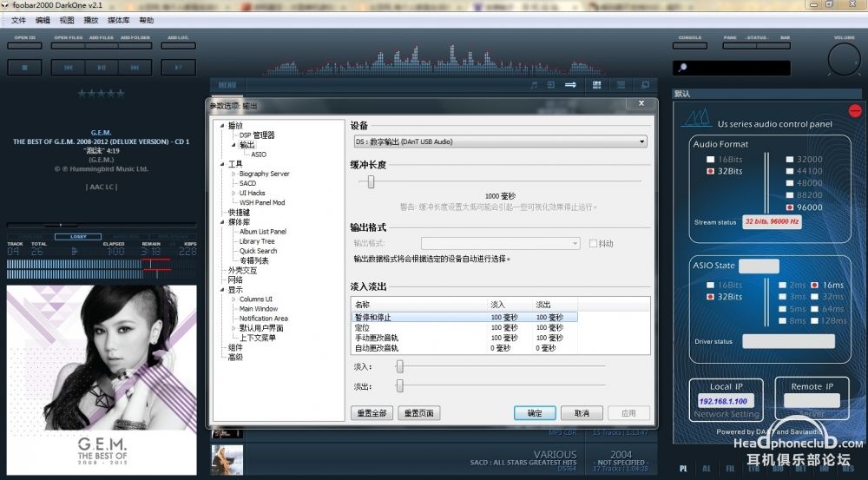868x480 pixels.
Task: Open the 媒体库 menu
Action: click(118, 20)
